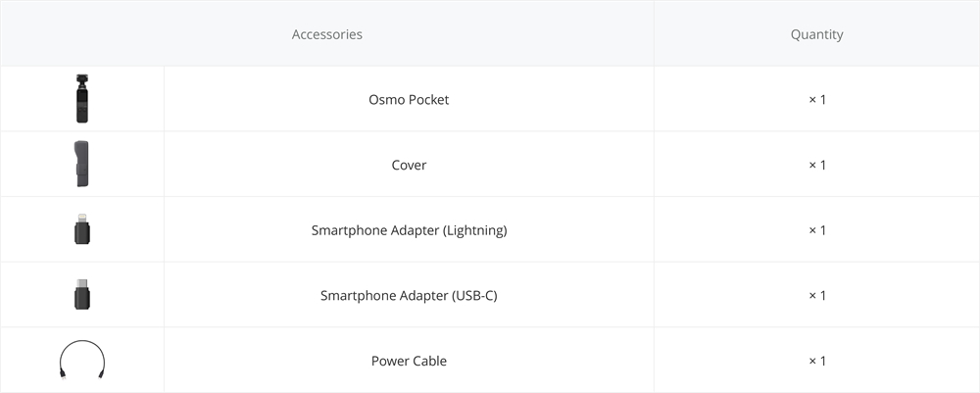Click the Smartphone Adapter (USB-C) label
The width and height of the screenshot is (980, 393).
[x=409, y=296]
